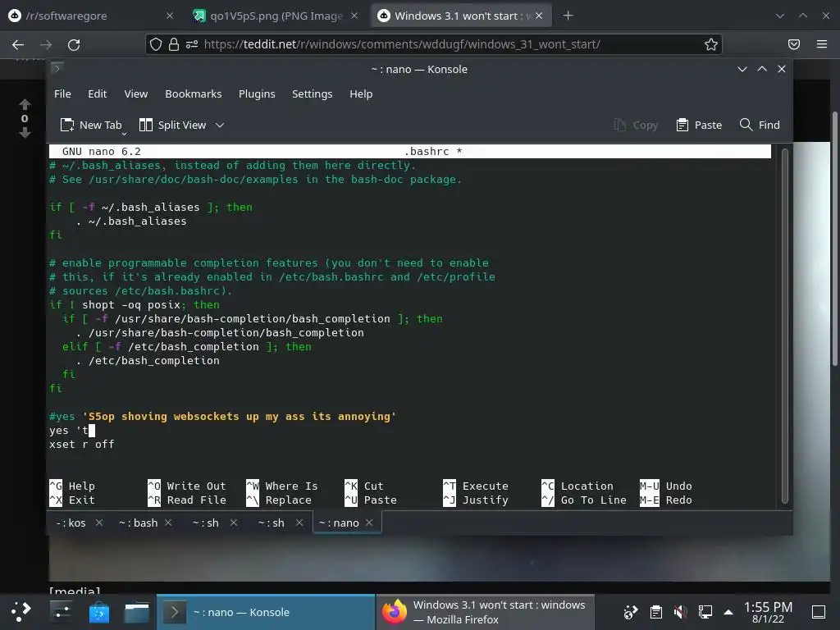This screenshot has width=840, height=630.
Task: Click the Konsole taskbar entry
Action: (267, 612)
